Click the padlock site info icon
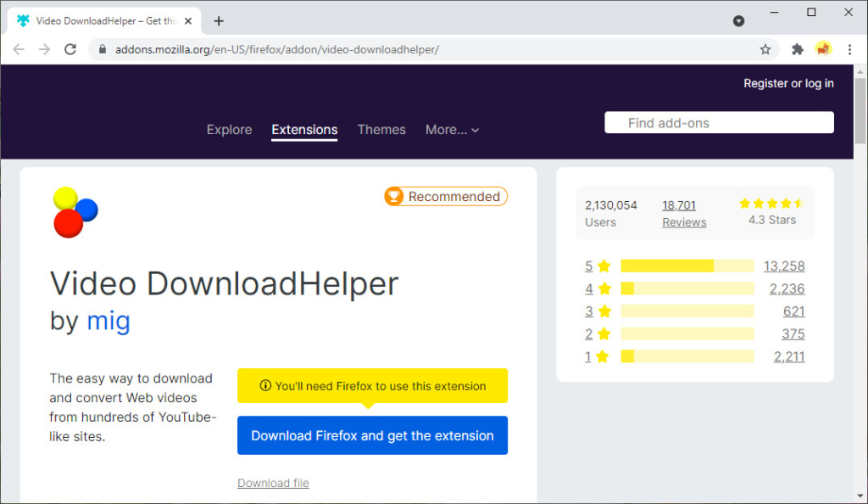The width and height of the screenshot is (868, 504). (x=103, y=49)
